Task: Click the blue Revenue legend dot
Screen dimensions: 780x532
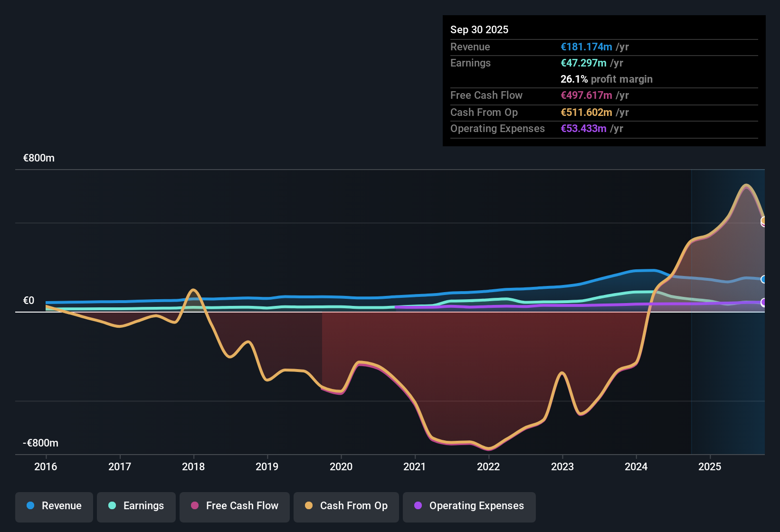Action: click(30, 506)
